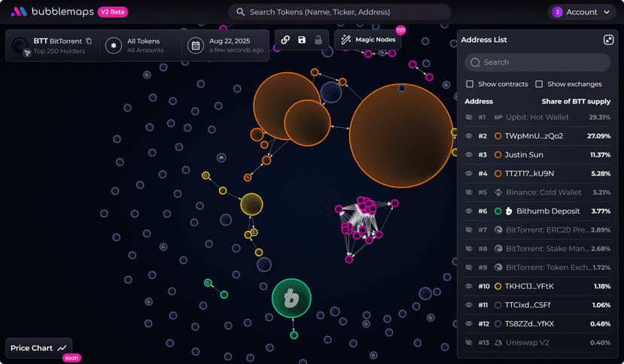Select the Justin Sun address row

pyautogui.click(x=537, y=155)
